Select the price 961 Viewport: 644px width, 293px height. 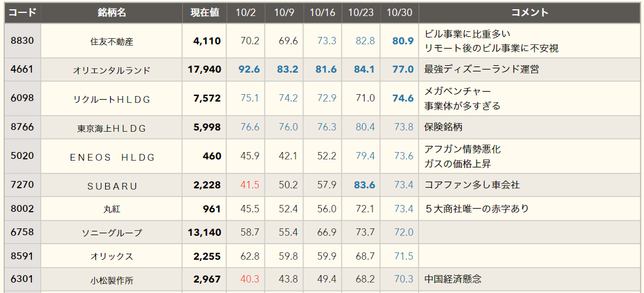[212, 209]
